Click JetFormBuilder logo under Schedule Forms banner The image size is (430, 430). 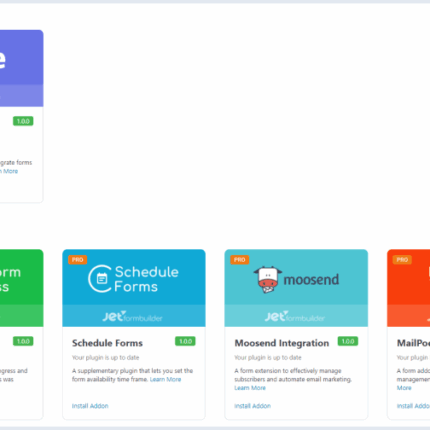pyautogui.click(x=132, y=316)
